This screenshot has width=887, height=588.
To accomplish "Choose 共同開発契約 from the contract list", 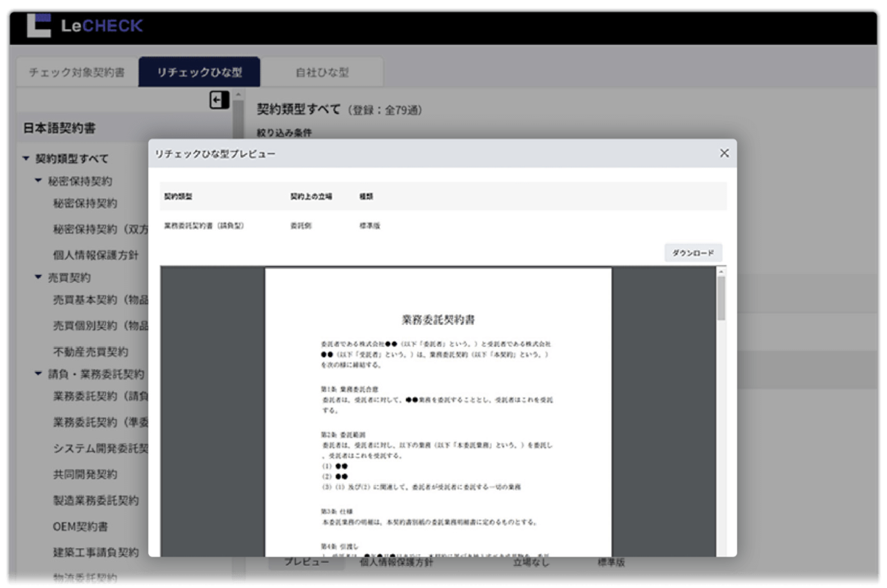I will click(x=85, y=474).
